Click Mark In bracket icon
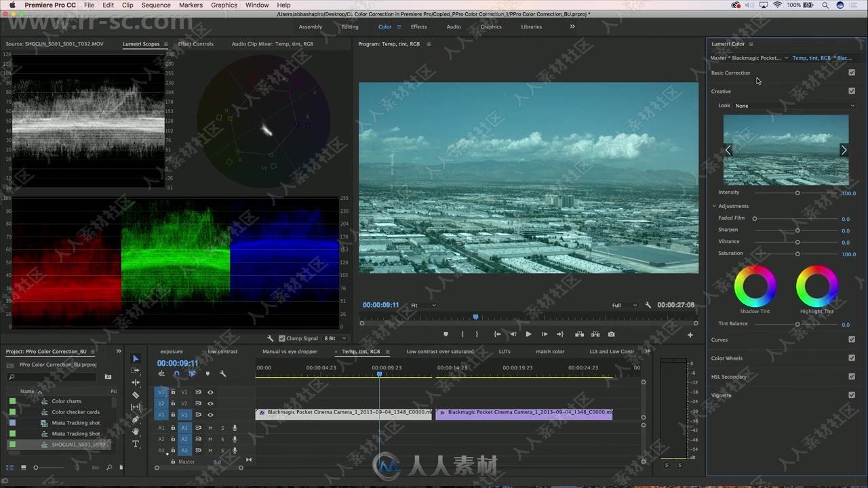868x488 pixels. click(462, 334)
